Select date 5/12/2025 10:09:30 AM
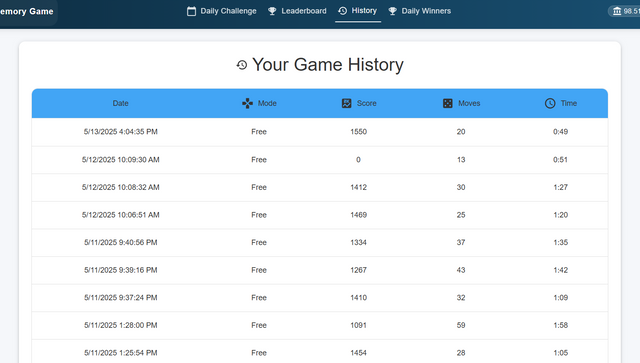The height and width of the screenshot is (363, 640). [x=120, y=160]
